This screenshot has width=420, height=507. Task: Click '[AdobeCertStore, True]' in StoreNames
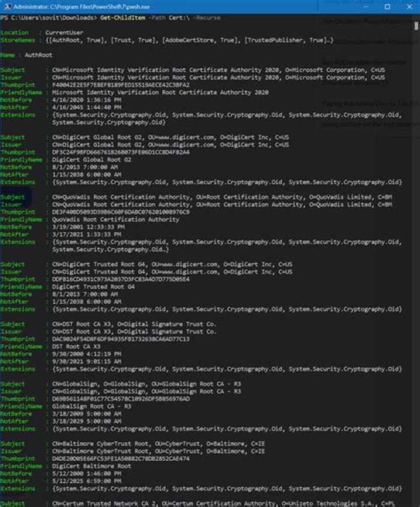(200, 40)
